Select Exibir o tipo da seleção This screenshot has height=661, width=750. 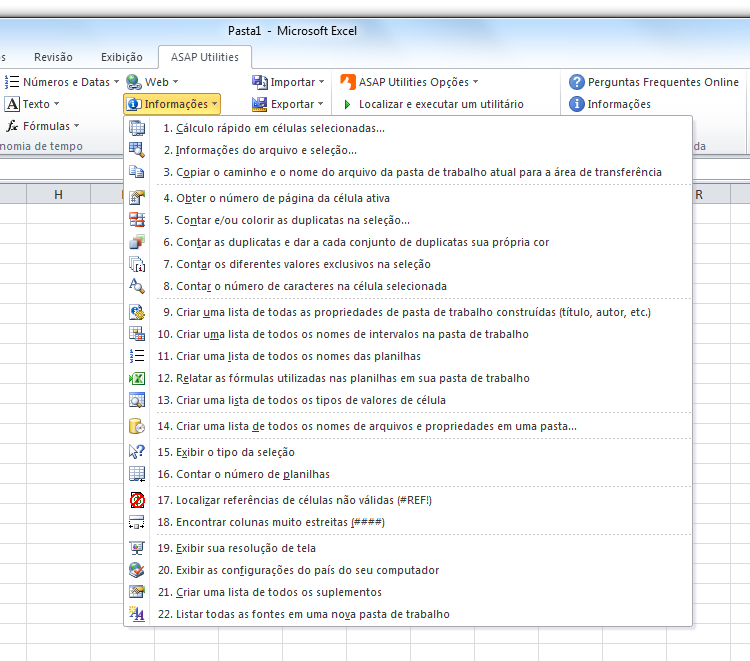coord(408,452)
